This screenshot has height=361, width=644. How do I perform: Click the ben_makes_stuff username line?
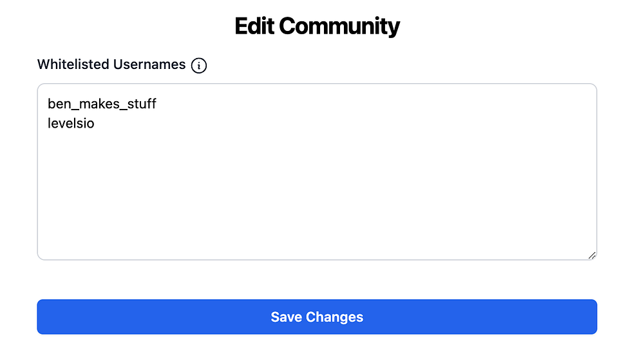(102, 104)
